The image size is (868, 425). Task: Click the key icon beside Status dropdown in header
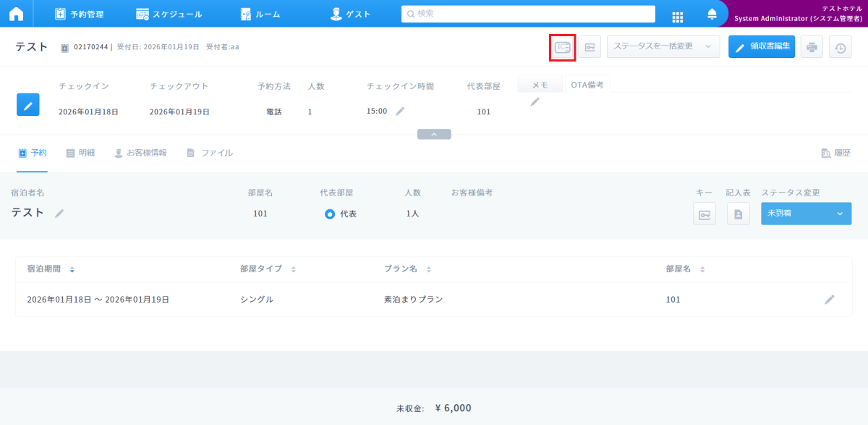[590, 47]
